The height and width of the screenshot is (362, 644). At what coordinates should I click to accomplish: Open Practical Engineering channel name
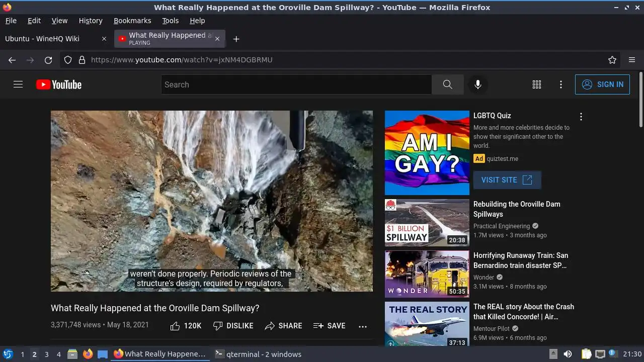502,226
